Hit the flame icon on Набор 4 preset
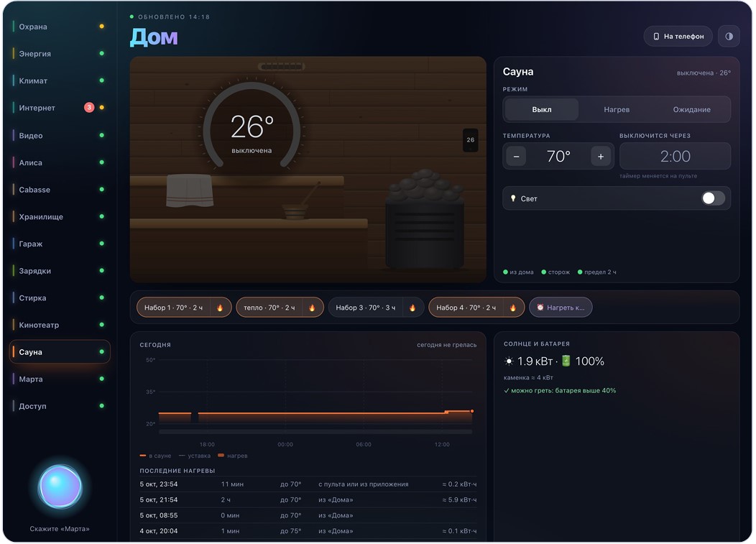The height and width of the screenshot is (544, 756). pyautogui.click(x=513, y=308)
